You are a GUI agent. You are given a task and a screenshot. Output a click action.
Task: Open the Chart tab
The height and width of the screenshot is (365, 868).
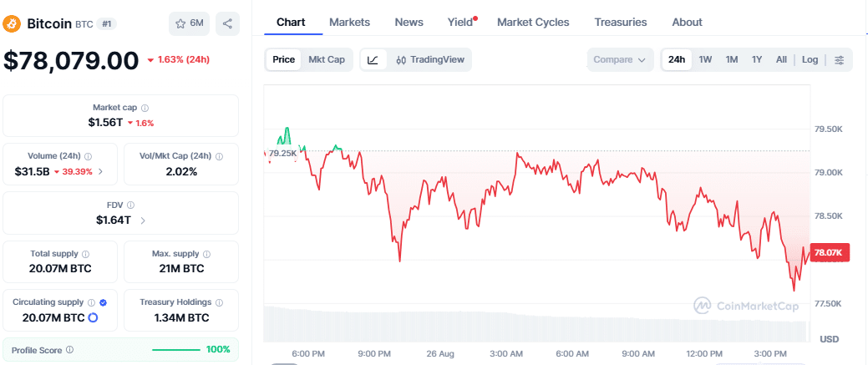[291, 23]
